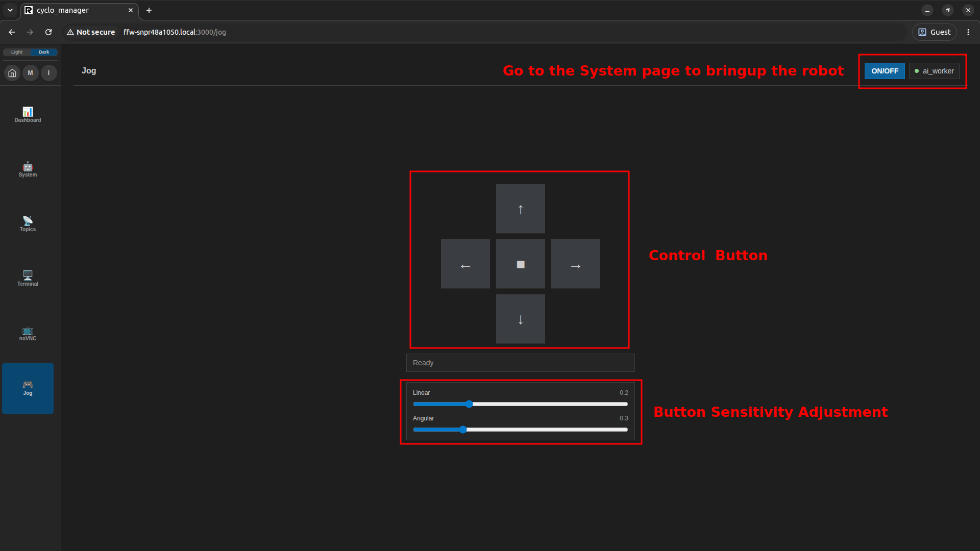The width and height of the screenshot is (980, 551).
Task: Click the right arrow jog button
Action: click(576, 264)
